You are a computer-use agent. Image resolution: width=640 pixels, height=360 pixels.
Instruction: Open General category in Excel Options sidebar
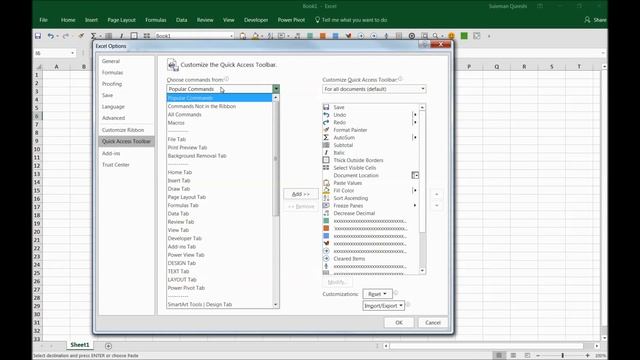click(111, 61)
